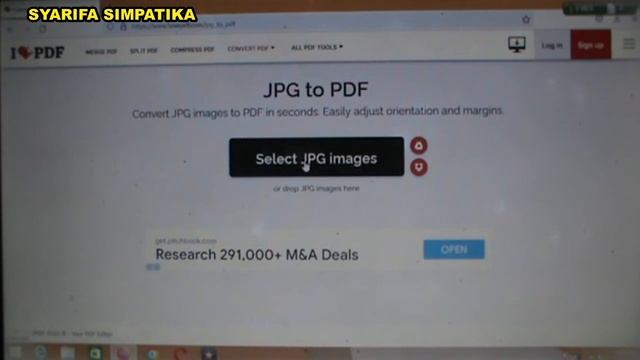This screenshot has width=640, height=360.
Task: Click the desktop app download icon
Action: coord(517,44)
